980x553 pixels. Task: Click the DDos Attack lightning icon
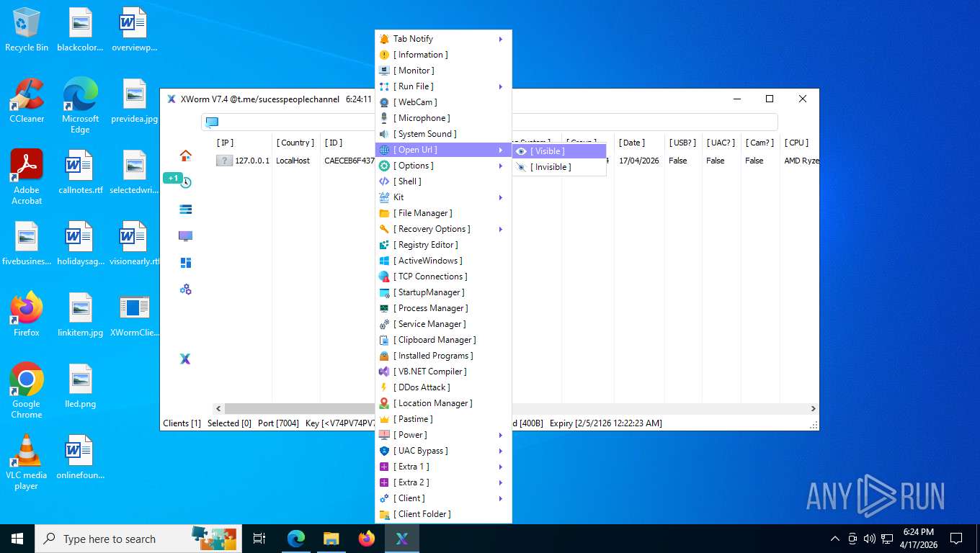(x=384, y=387)
